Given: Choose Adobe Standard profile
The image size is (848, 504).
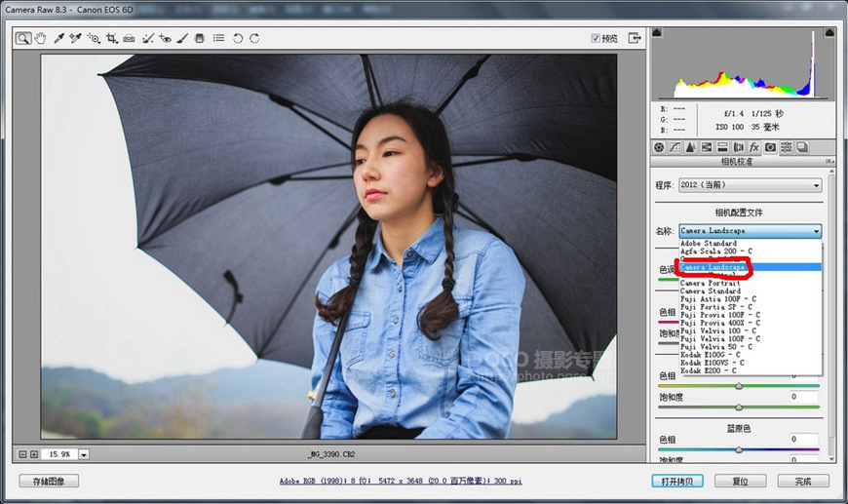Looking at the screenshot, I should (751, 244).
